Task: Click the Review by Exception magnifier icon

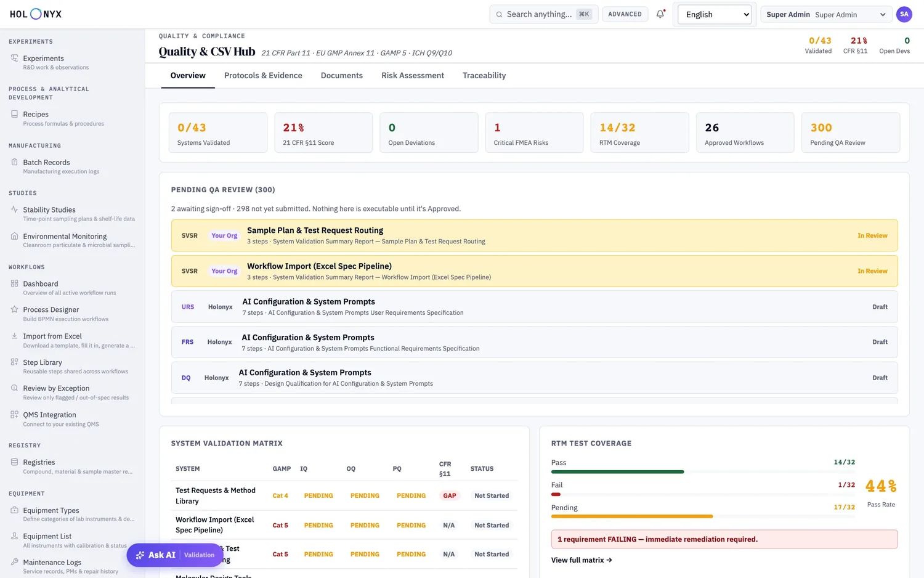Action: click(14, 388)
